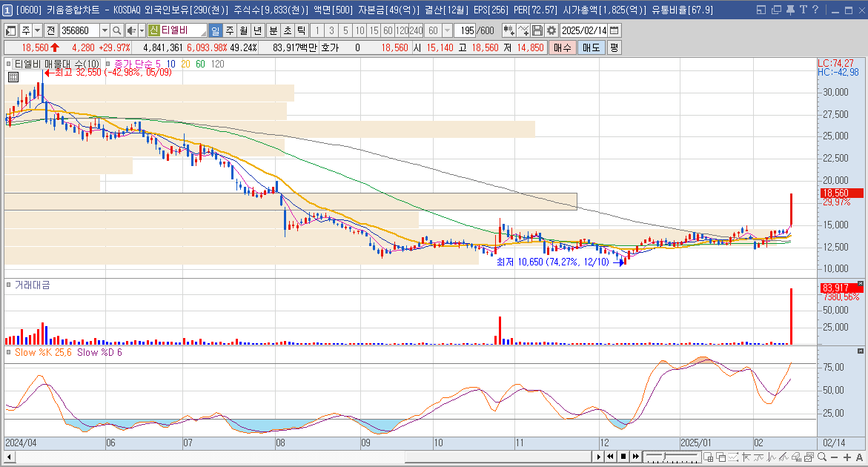The width and height of the screenshot is (868, 467).
Task: Click the plus zoom-in icon at bottom
Action: tap(847, 457)
